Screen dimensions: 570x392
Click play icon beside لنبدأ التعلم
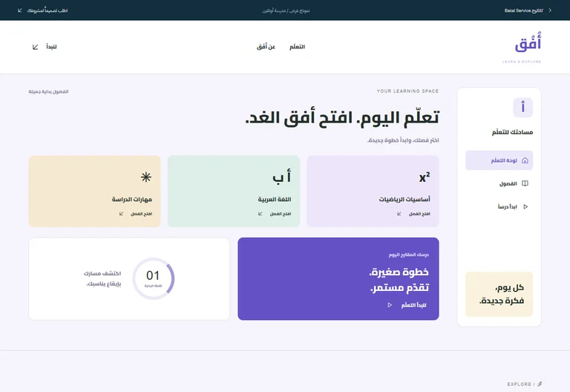tap(390, 305)
